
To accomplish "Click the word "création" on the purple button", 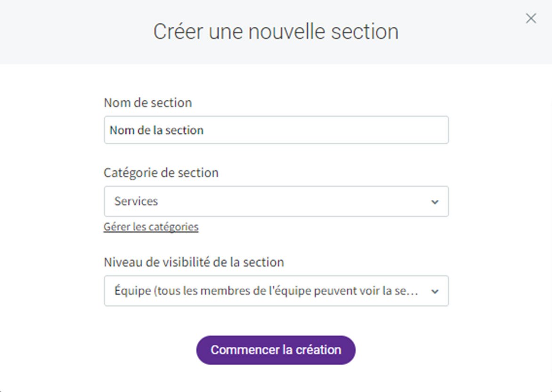I will [x=318, y=350].
